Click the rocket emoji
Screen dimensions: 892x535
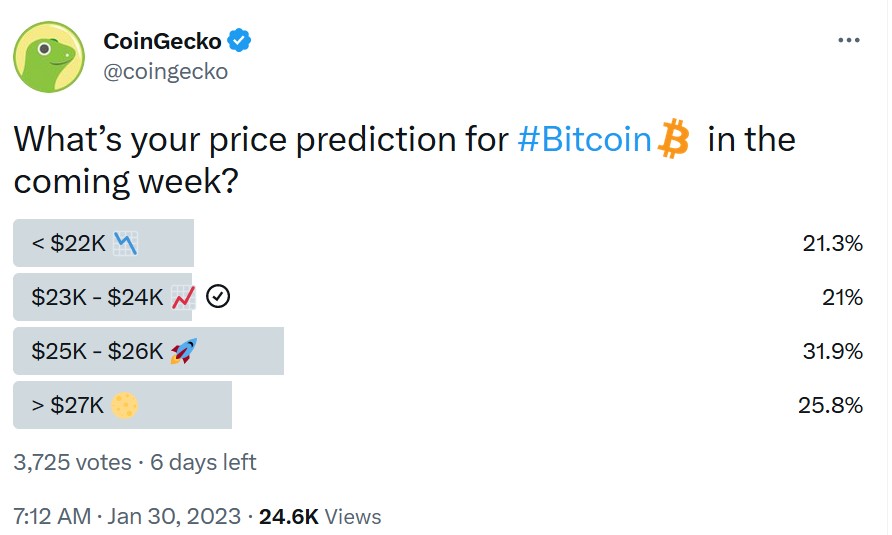pos(184,351)
